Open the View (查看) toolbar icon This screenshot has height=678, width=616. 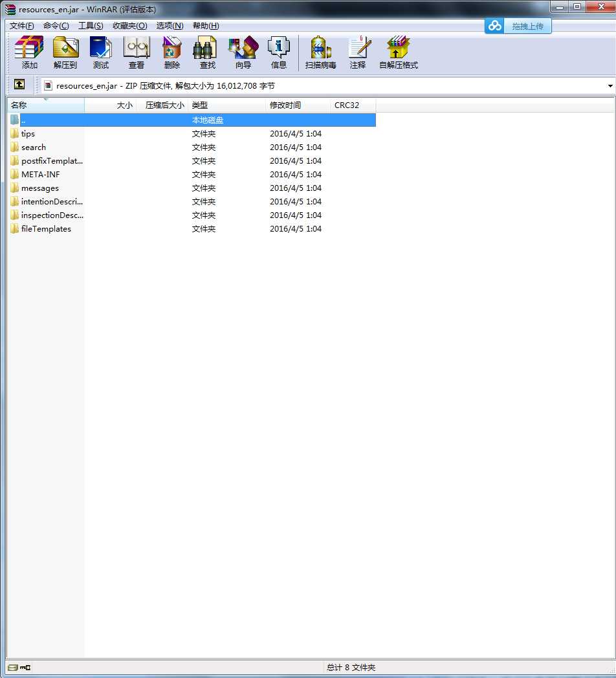pos(137,52)
